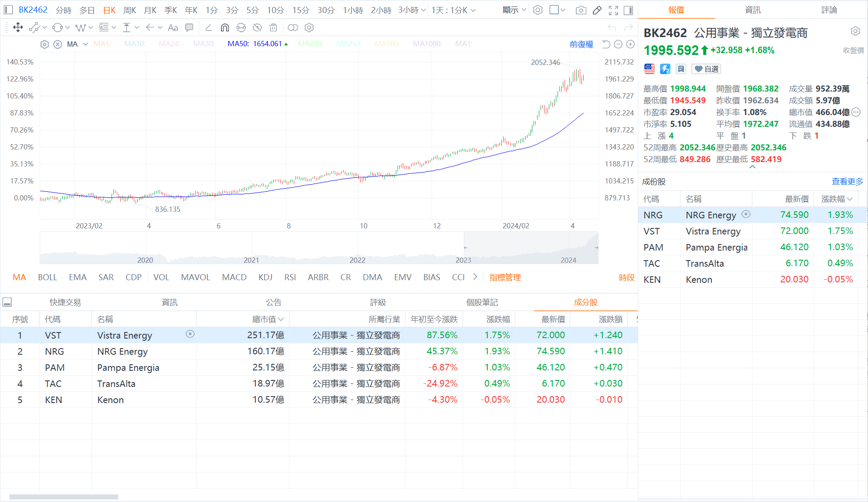Click the comment bubble annotation icon

[189, 27]
